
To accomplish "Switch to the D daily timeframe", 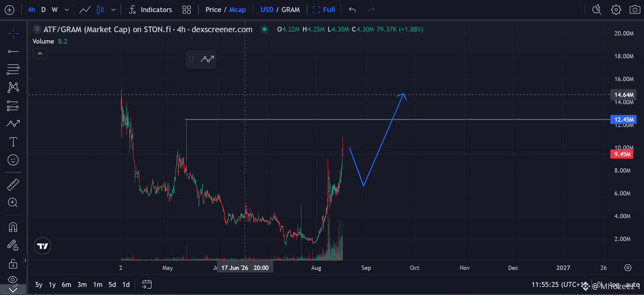I will 43,10.
